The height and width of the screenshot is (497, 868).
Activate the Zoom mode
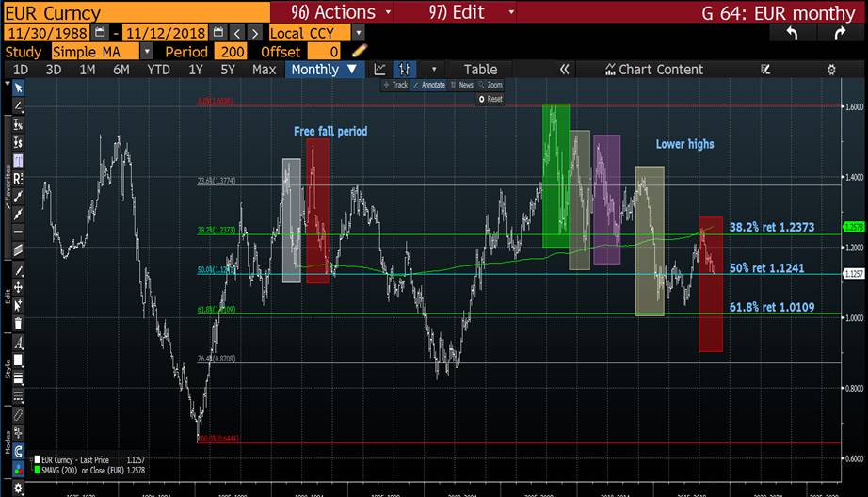tap(490, 85)
